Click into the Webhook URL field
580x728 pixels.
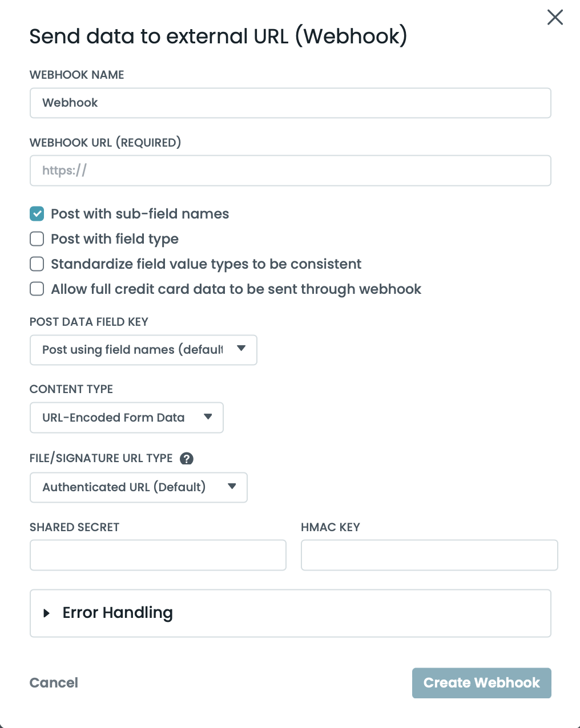[290, 171]
